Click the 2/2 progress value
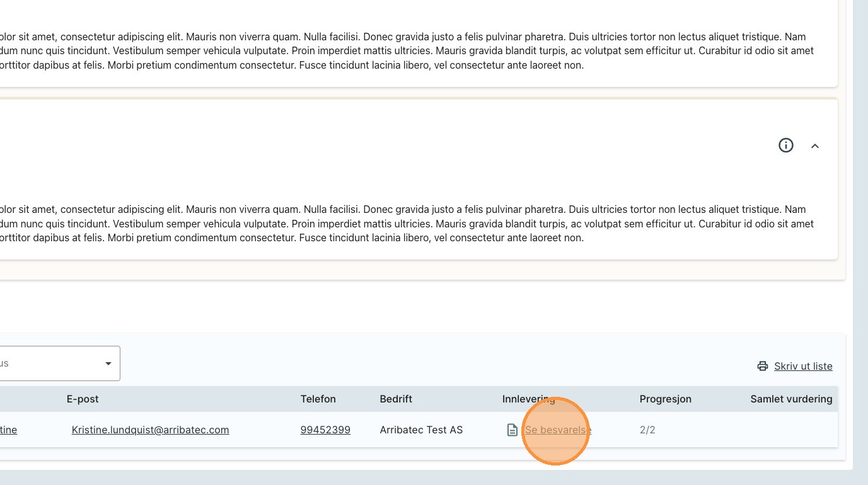This screenshot has width=868, height=485. pos(647,430)
